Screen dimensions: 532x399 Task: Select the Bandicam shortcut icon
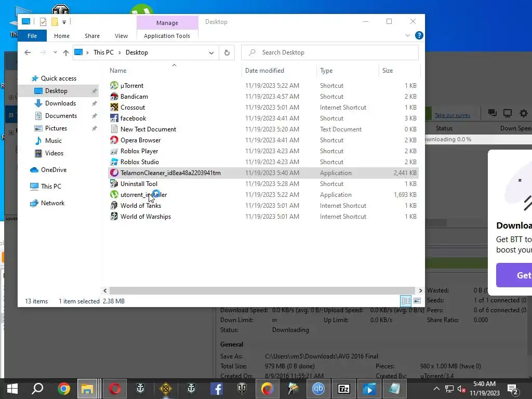[x=114, y=96]
